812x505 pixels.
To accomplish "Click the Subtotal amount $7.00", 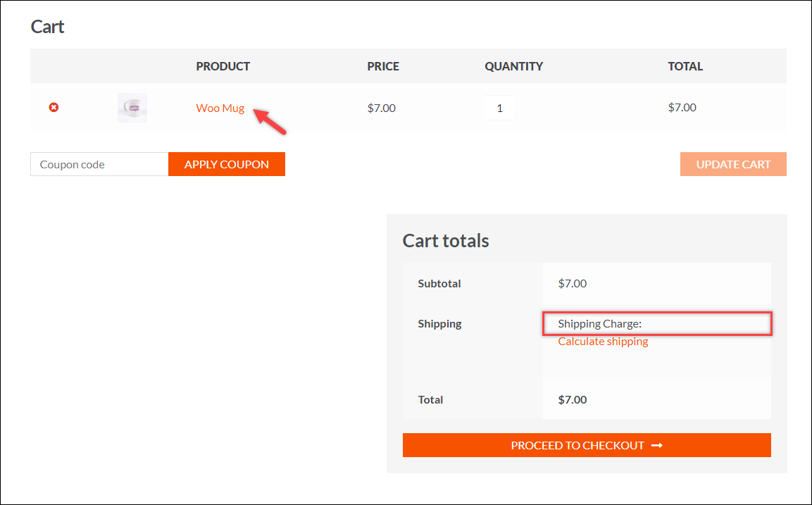I will [573, 283].
